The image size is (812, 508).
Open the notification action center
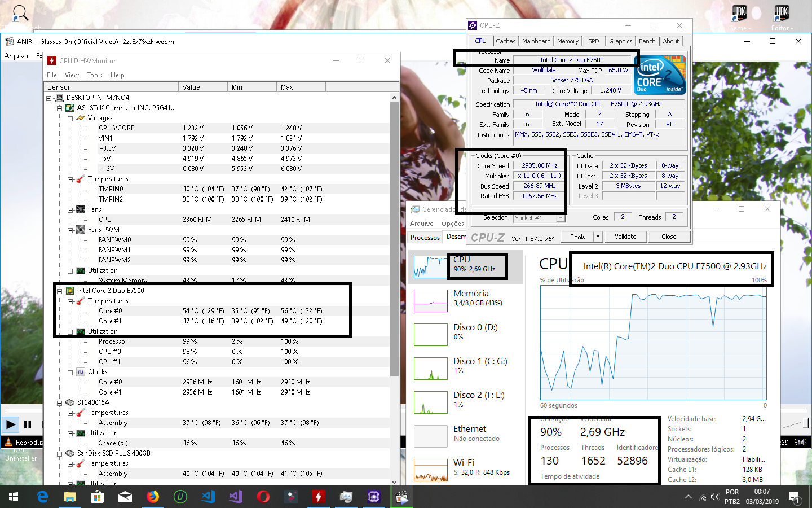[x=794, y=497]
